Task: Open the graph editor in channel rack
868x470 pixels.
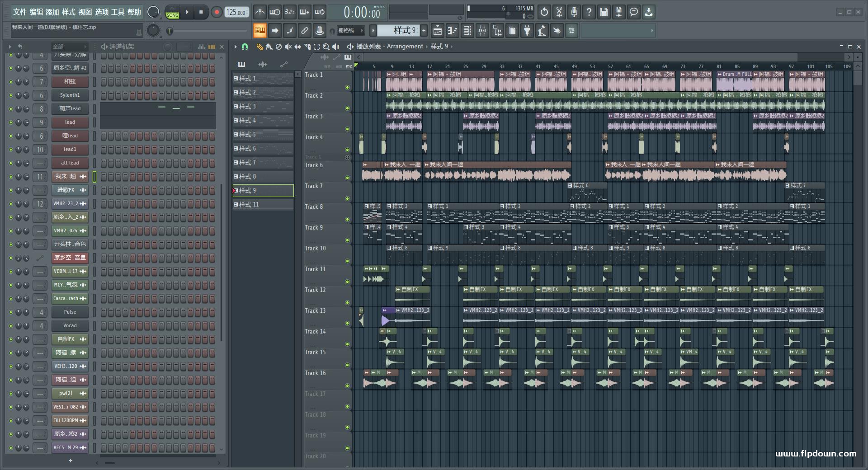Action: coord(201,47)
